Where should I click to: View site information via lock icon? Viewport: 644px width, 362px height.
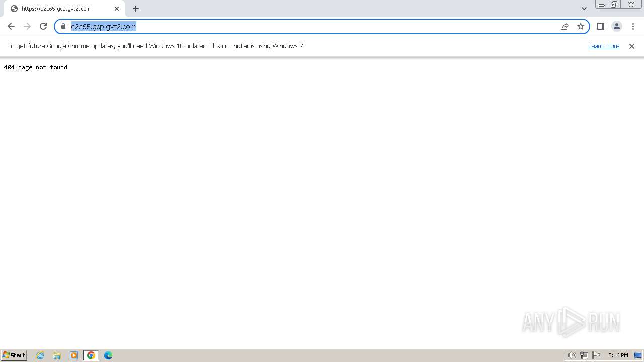[63, 26]
